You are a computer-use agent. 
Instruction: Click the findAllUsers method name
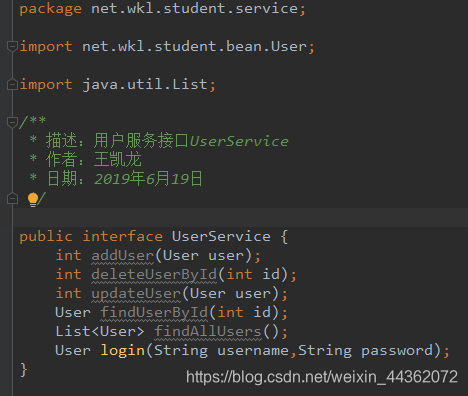click(x=208, y=332)
